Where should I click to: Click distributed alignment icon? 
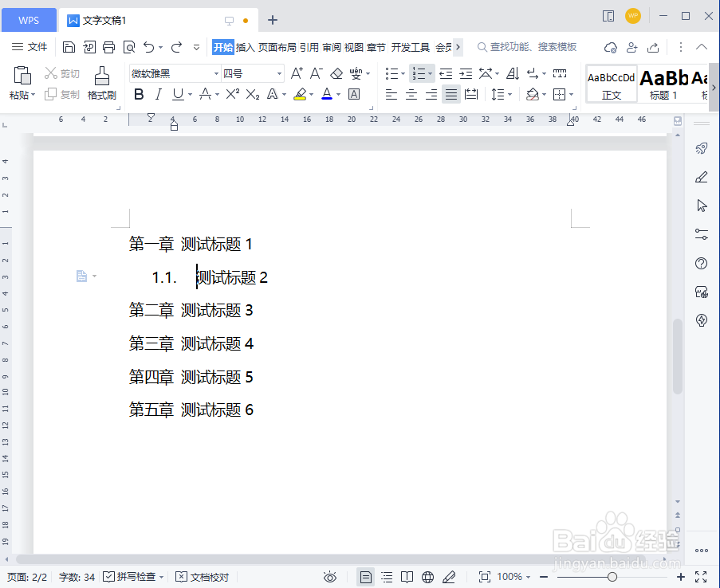point(471,95)
